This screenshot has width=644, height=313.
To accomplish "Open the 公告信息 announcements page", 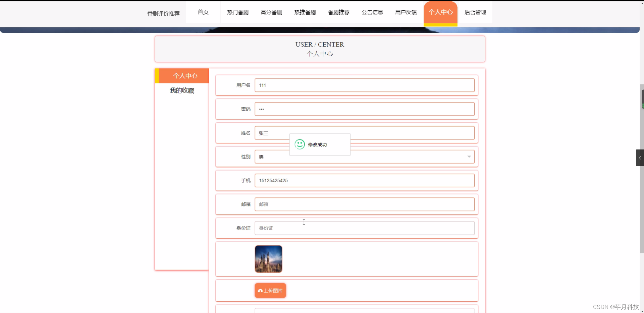I will [x=372, y=12].
